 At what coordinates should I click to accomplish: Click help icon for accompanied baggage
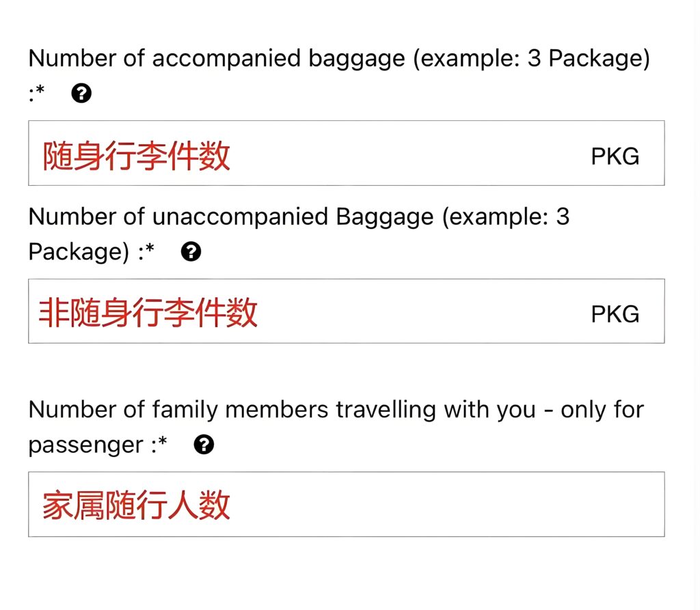pos(81,94)
